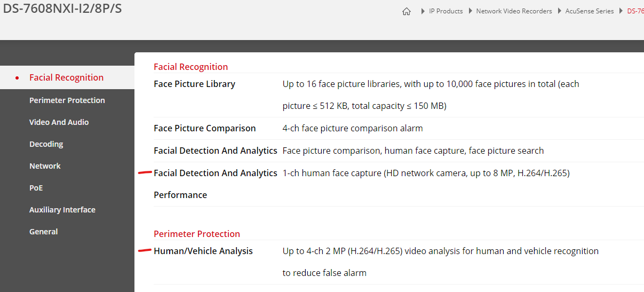This screenshot has height=292, width=644.
Task: Select Video And Audio sidebar item
Action: point(59,122)
